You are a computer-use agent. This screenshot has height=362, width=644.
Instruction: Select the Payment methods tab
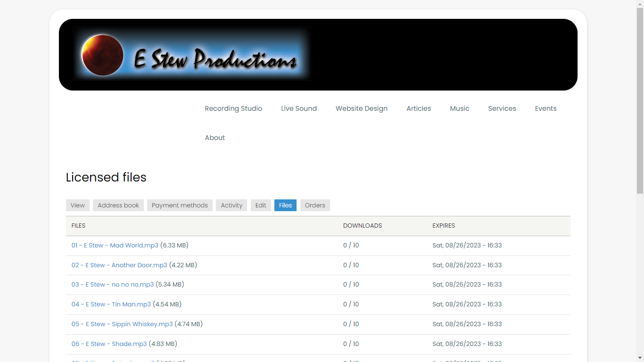coord(180,206)
